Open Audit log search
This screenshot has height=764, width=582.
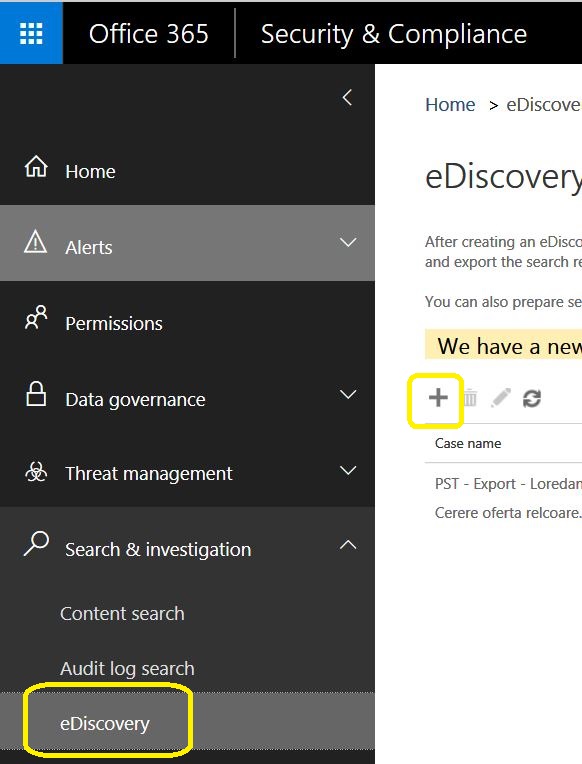127,669
